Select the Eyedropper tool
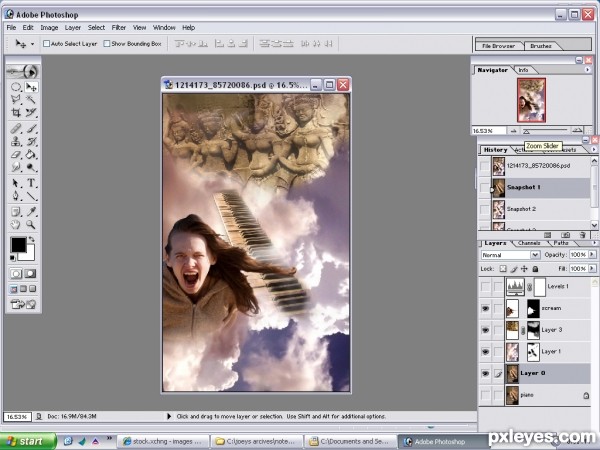Image resolution: width=600 pixels, height=450 pixels. [31, 212]
